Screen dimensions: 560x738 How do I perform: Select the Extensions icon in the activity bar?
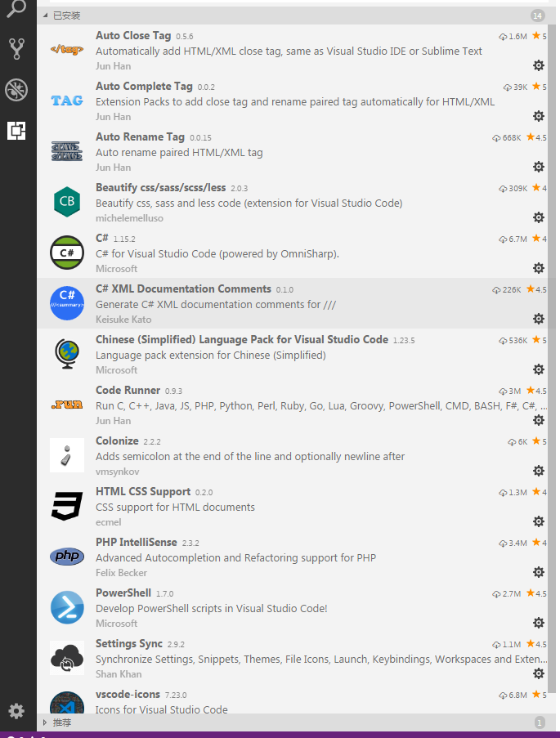click(x=16, y=130)
